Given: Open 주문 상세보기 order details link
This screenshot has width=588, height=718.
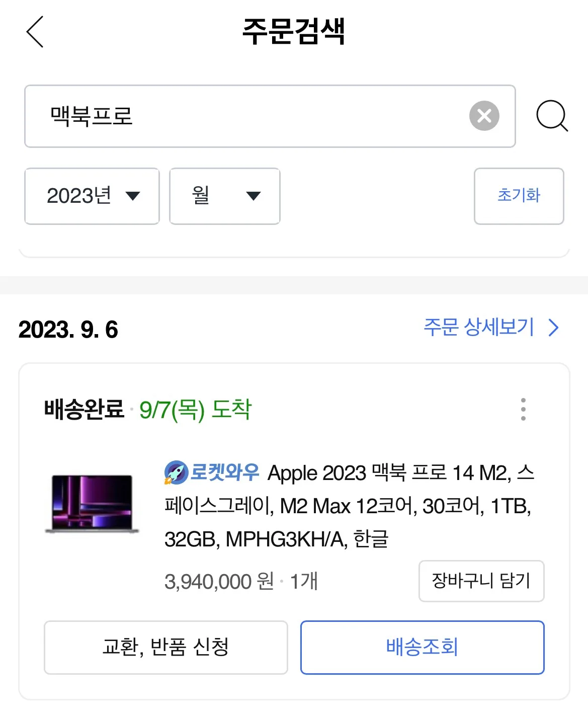Looking at the screenshot, I should (478, 327).
